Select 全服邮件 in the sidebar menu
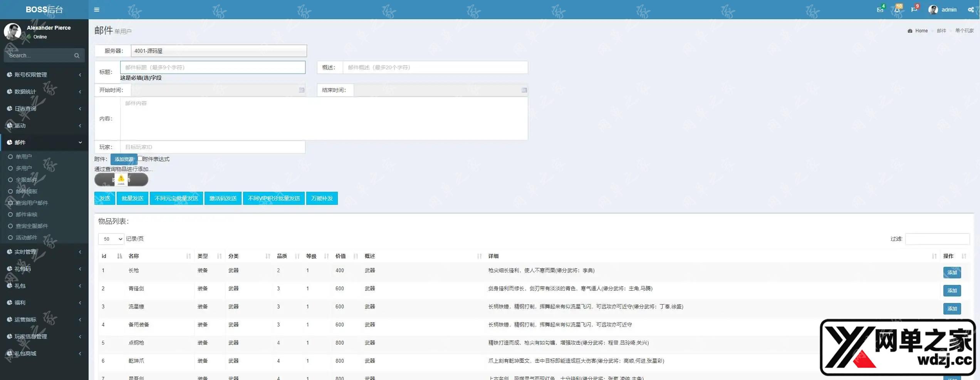Viewport: 980px width, 380px height. click(27, 179)
